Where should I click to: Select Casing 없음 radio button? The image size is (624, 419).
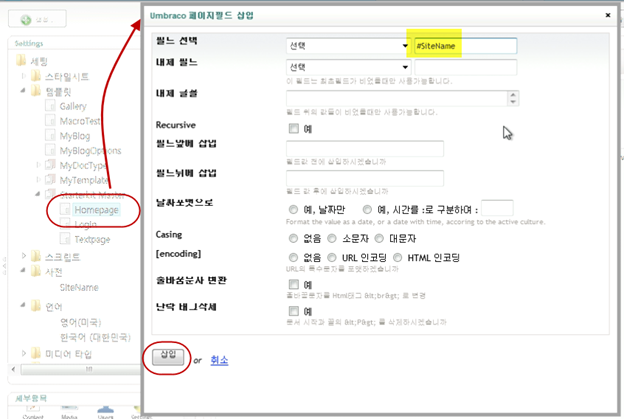(293, 238)
